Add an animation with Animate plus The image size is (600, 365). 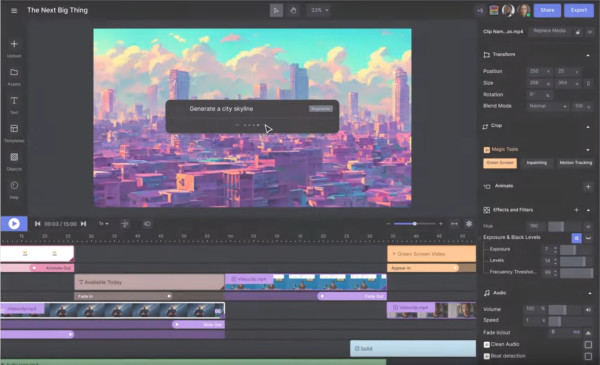588,187
